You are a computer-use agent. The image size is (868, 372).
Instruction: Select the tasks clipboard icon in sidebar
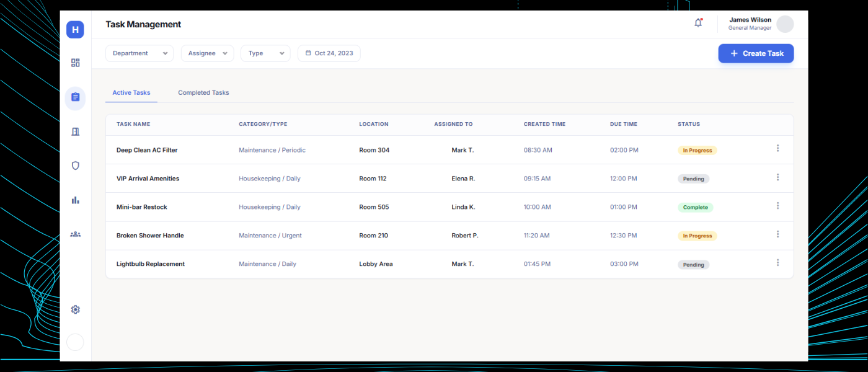pos(75,97)
